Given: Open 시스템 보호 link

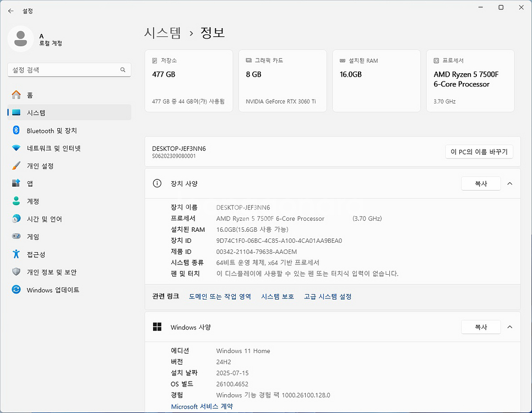Looking at the screenshot, I should pyautogui.click(x=277, y=296).
